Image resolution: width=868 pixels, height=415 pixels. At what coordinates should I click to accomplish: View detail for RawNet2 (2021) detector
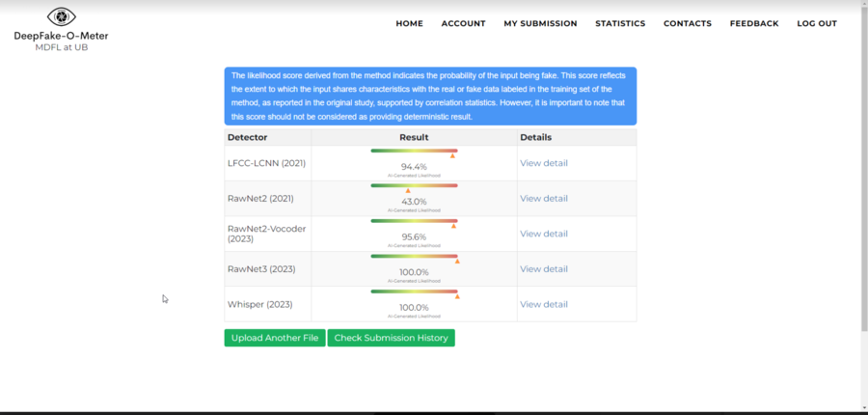point(544,199)
